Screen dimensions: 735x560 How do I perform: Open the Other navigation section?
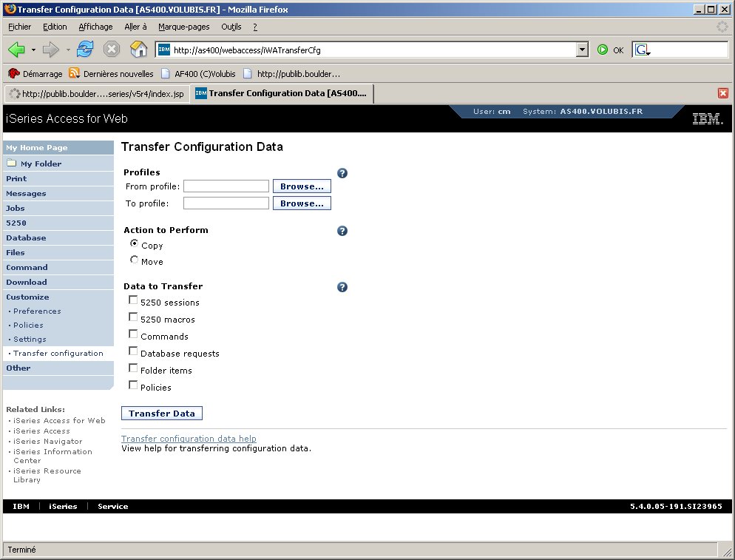point(18,368)
